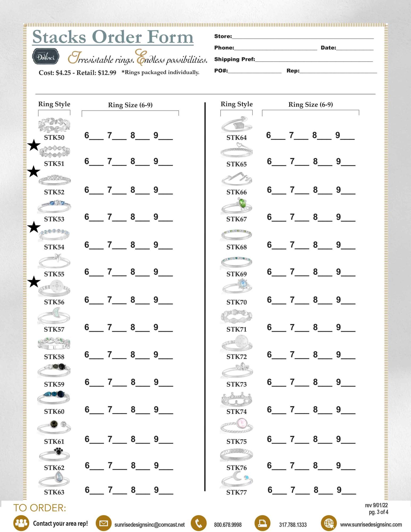
Task: Click size 8 blank for STK54
Action: click(x=142, y=246)
